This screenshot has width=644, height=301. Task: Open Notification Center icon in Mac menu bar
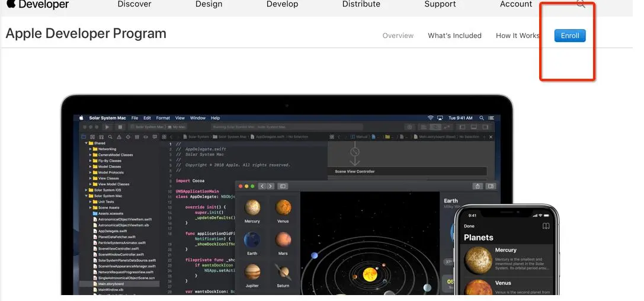[492, 118]
